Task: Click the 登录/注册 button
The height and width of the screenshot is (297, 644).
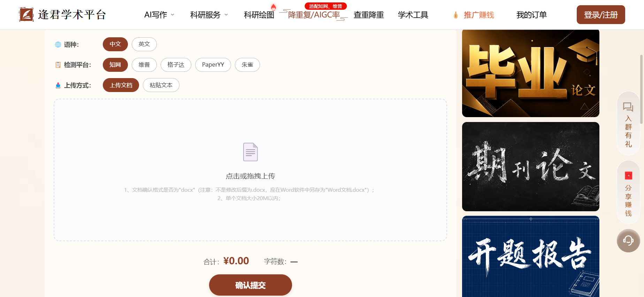Action: 601,15
